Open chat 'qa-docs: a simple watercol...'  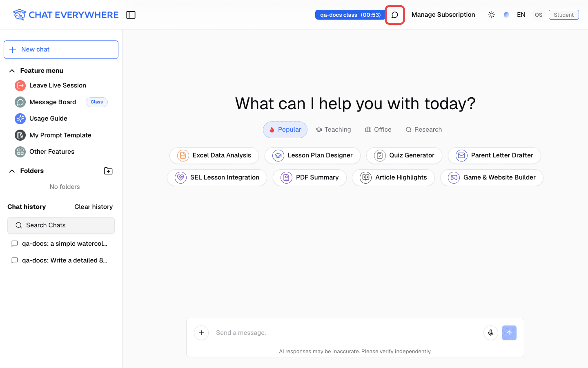pos(61,244)
